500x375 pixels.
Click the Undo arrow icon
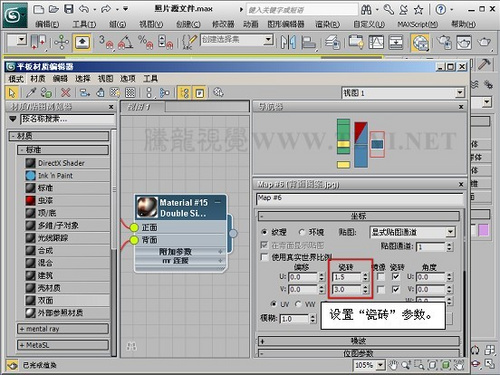(84, 9)
